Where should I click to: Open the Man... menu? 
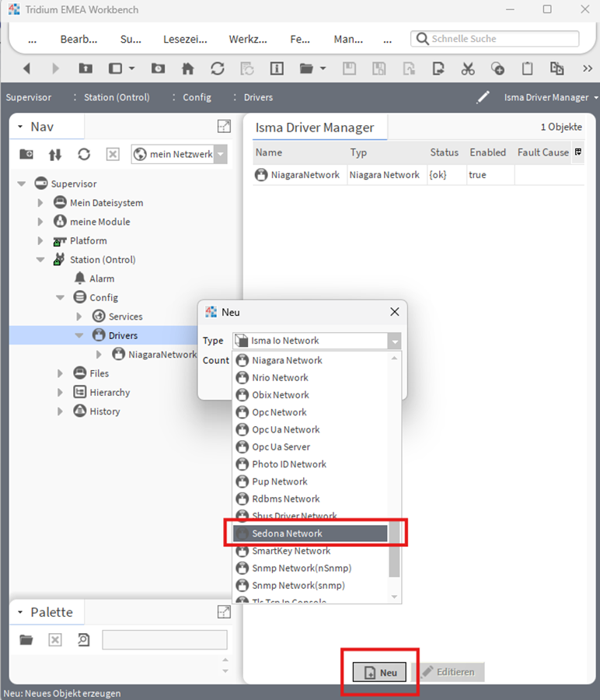(348, 40)
